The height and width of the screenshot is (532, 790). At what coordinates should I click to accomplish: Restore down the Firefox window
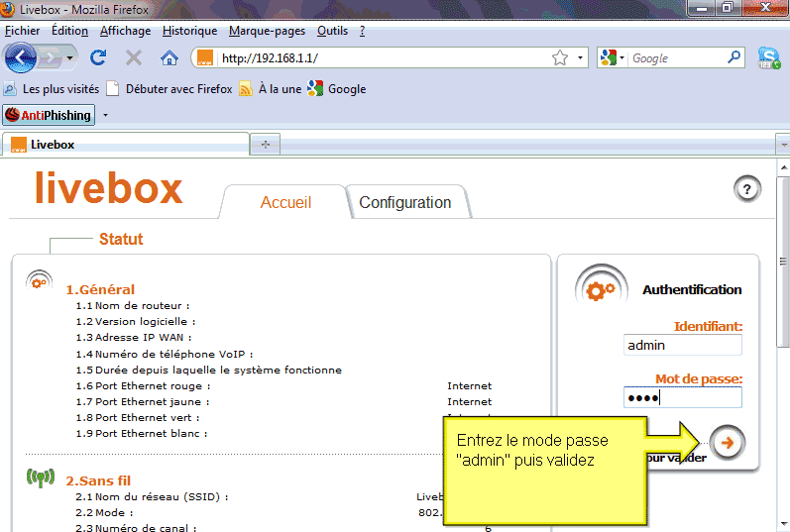(729, 8)
